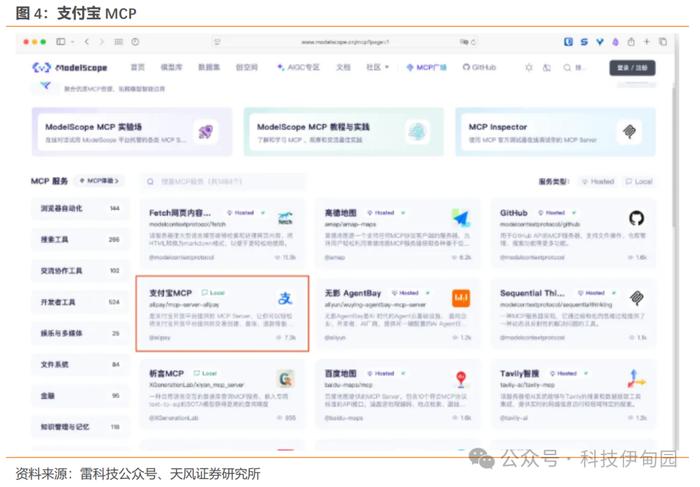
Task: Click the ModelScope logo
Action: 70,68
